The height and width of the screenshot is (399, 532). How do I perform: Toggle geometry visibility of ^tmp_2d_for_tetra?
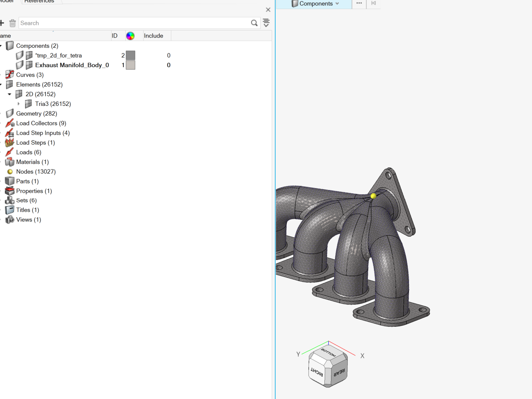pyautogui.click(x=20, y=55)
